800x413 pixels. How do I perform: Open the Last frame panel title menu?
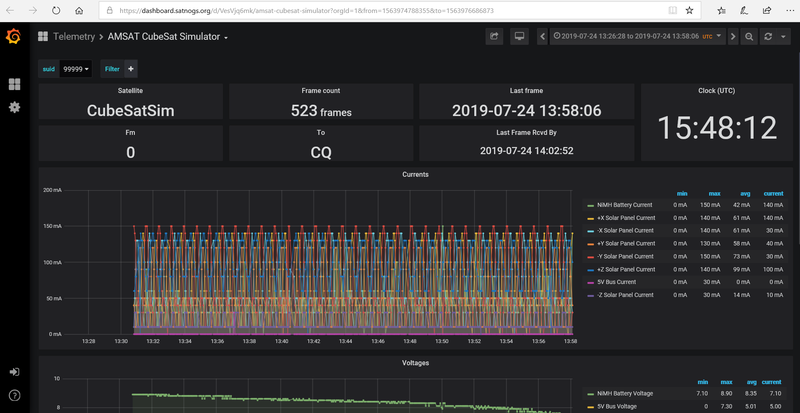coord(527,90)
